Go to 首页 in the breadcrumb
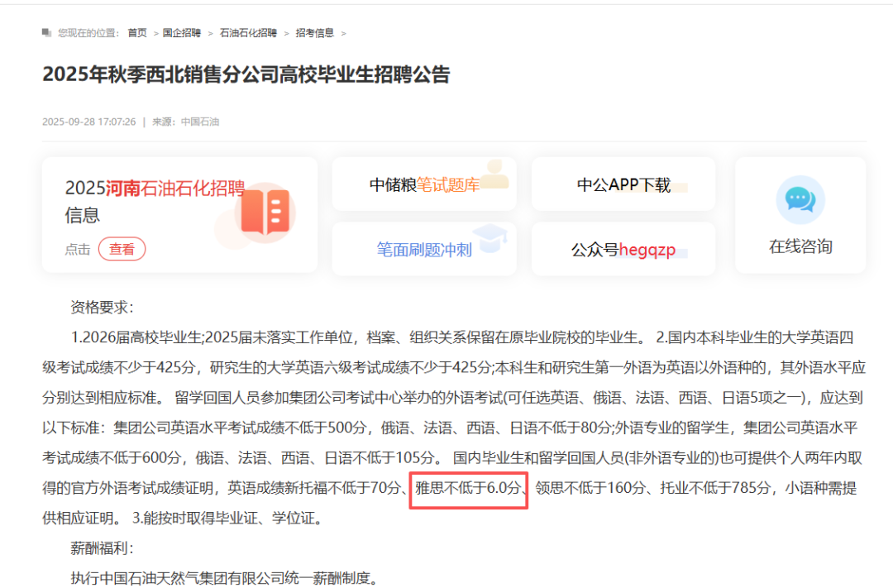This screenshot has width=893, height=588. 136,33
